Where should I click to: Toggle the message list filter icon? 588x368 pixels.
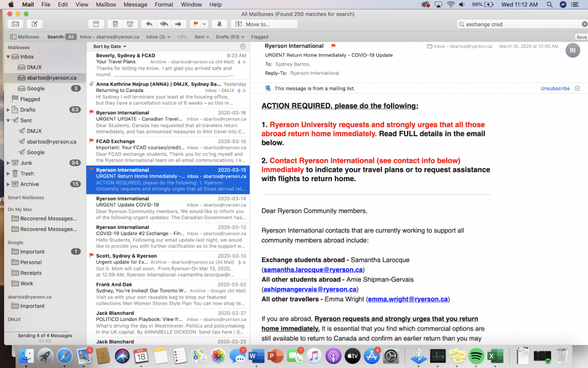[243, 46]
